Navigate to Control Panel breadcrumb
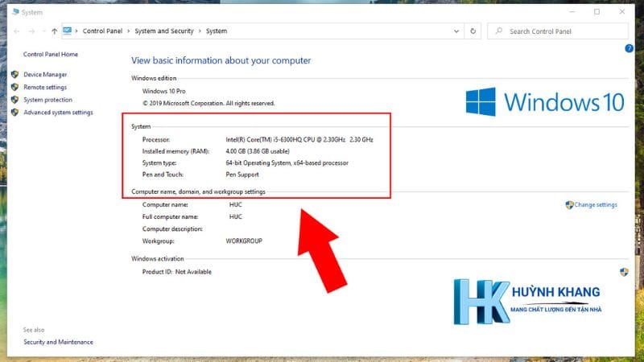 tap(102, 31)
